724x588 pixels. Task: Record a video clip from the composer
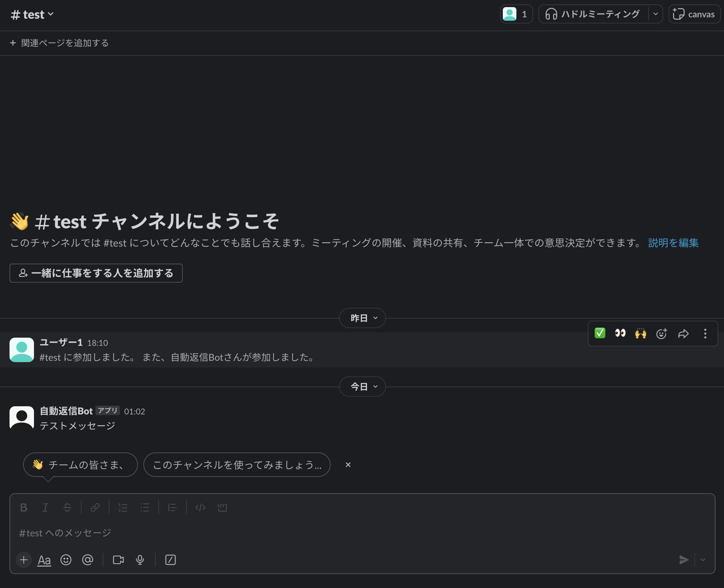118,560
